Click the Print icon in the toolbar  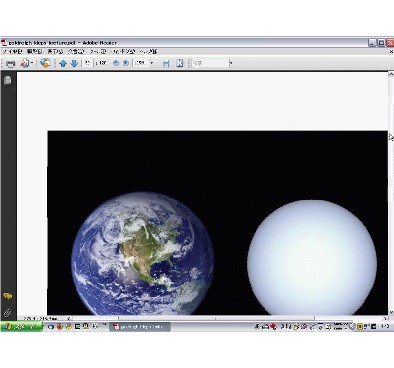11,63
